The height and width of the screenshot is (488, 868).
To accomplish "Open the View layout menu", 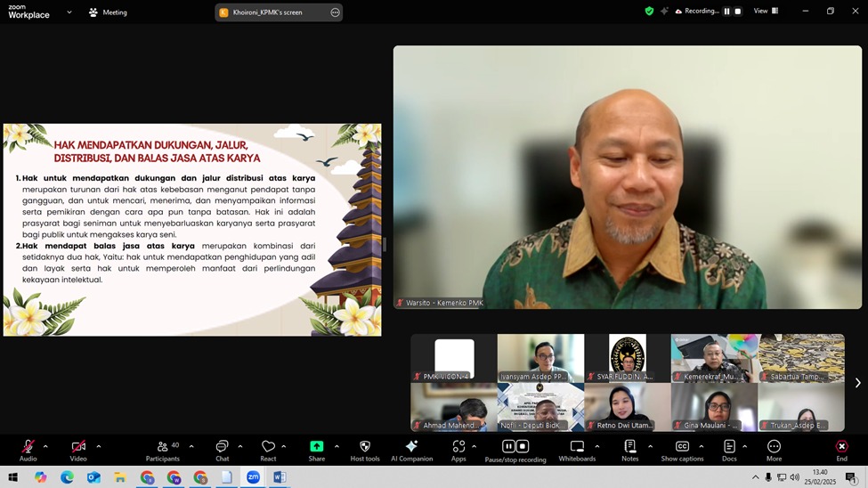I will pyautogui.click(x=766, y=12).
